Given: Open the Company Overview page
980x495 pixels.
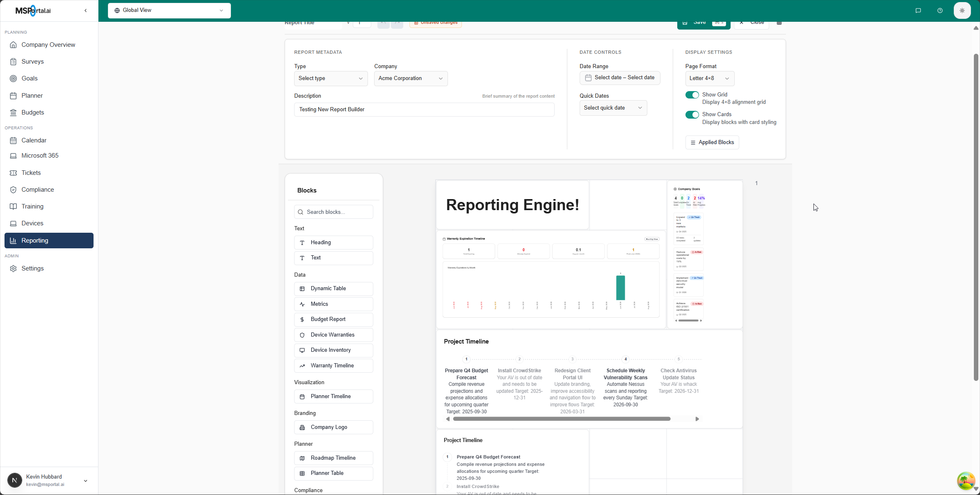Looking at the screenshot, I should click(48, 45).
